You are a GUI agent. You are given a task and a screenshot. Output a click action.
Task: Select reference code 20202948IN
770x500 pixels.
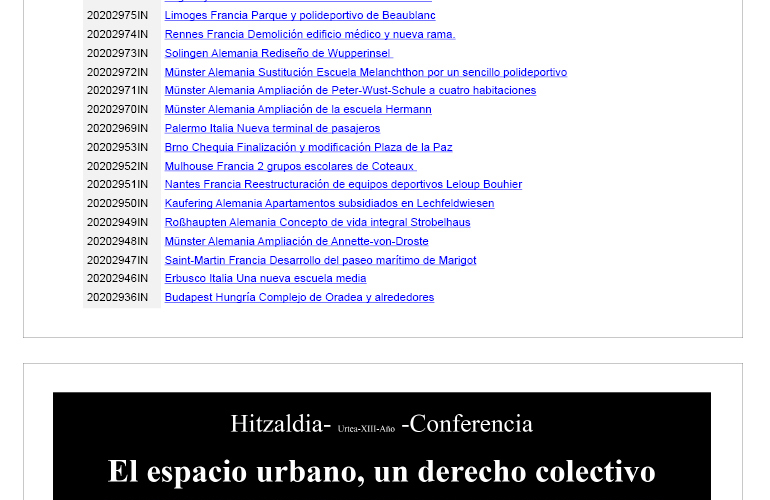pyautogui.click(x=117, y=241)
